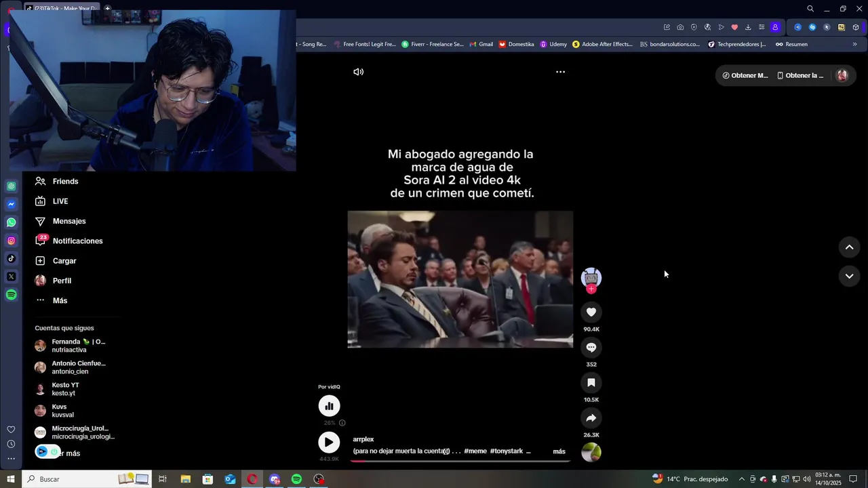Screen dimensions: 868x488
Task: Open Friends in the TikTok sidebar
Action: click(x=57, y=182)
